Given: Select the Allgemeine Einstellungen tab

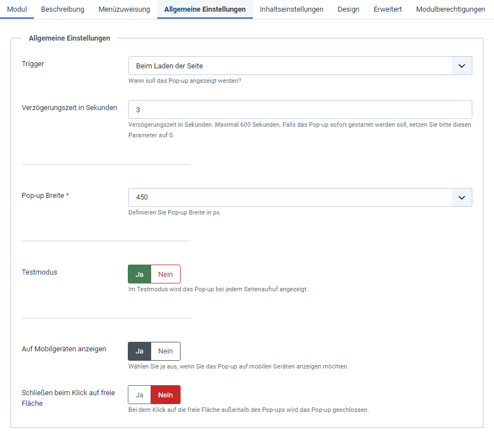Looking at the screenshot, I should [205, 9].
